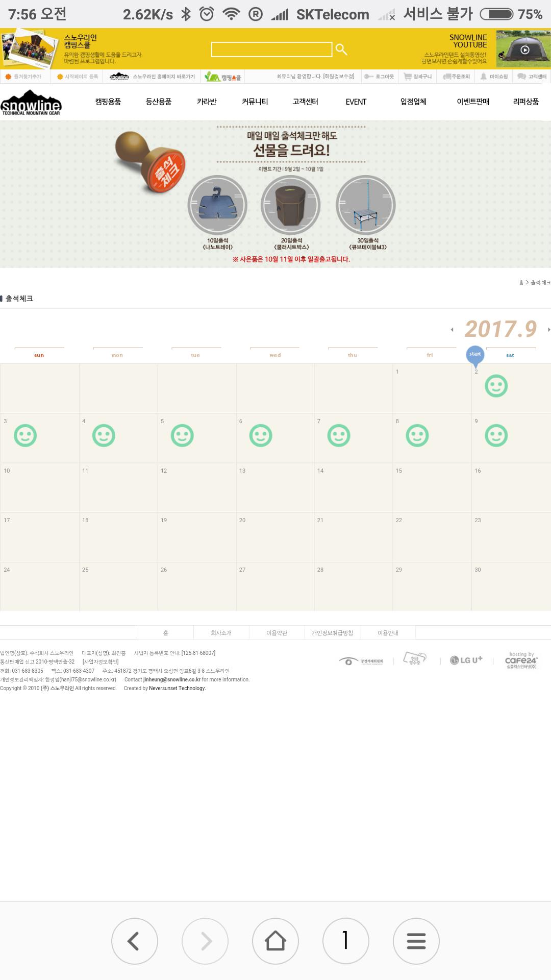Open 개인정보취급방침 footer link
Viewport: 551px width, 980px height.
[332, 633]
